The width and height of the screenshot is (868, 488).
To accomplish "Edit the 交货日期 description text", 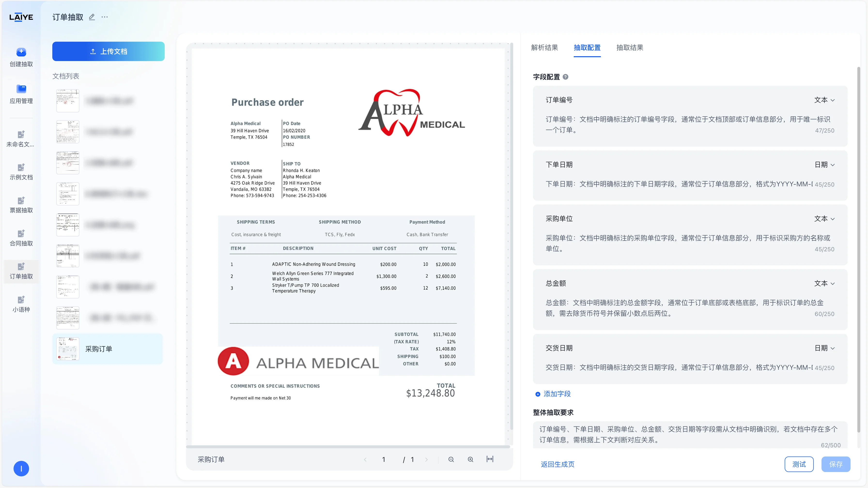I will pos(679,367).
